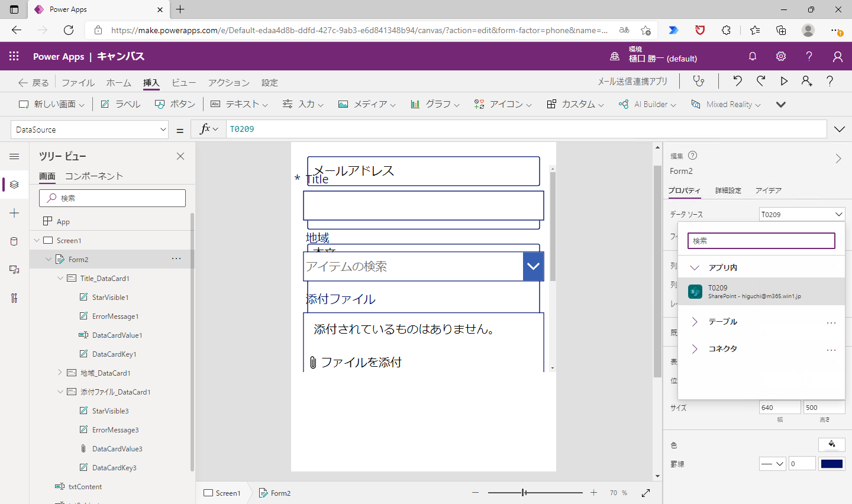
Task: Expand the Connectors section
Action: 695,349
